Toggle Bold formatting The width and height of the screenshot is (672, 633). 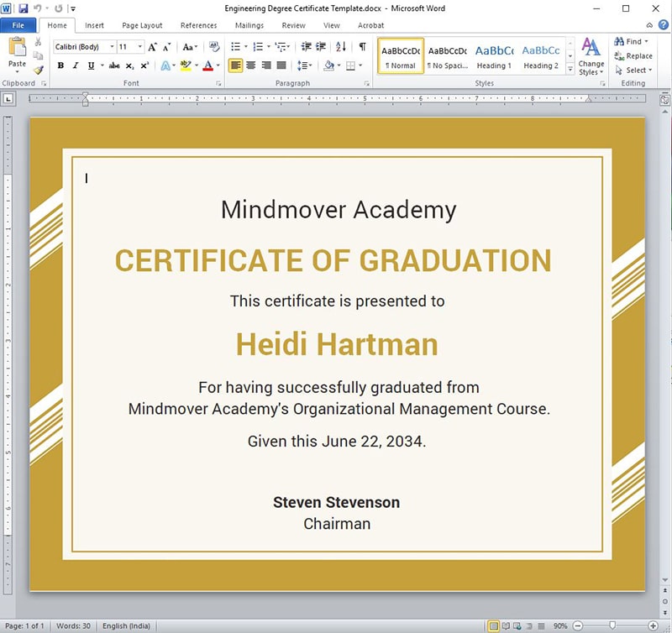[x=61, y=65]
